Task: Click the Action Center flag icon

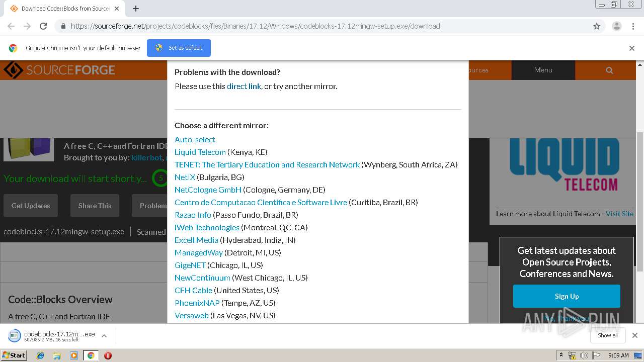Action: pos(596,355)
